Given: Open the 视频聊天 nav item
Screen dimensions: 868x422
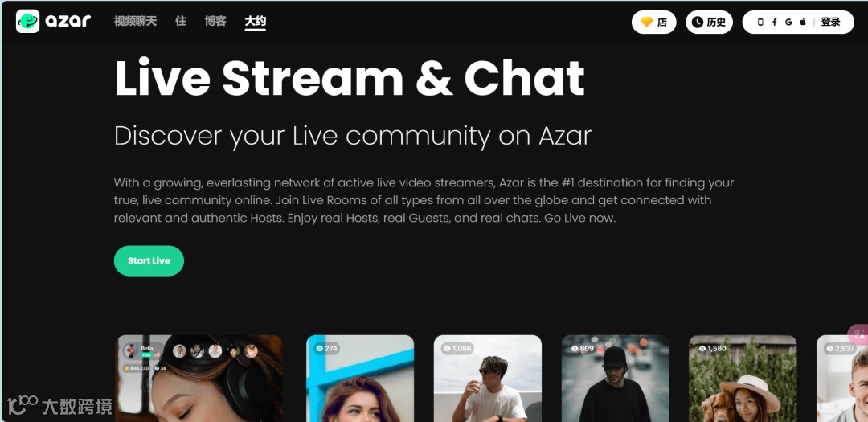Looking at the screenshot, I should 136,22.
